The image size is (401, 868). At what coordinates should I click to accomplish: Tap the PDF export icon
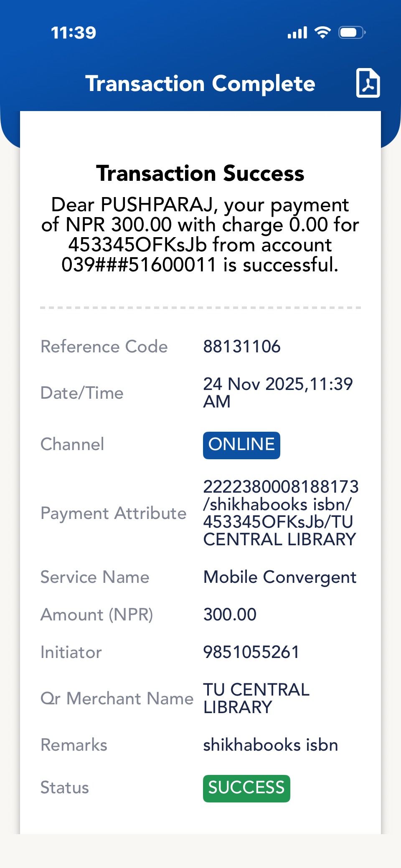[x=368, y=83]
